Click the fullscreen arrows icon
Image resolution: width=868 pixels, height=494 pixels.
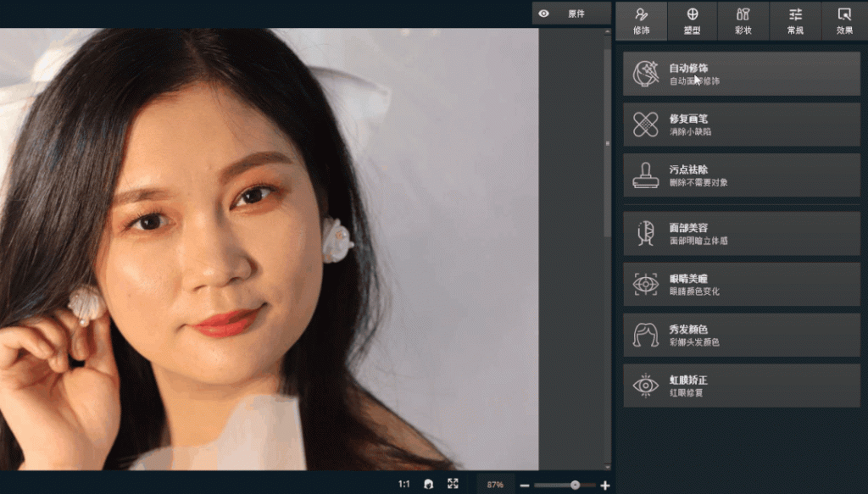[453, 484]
